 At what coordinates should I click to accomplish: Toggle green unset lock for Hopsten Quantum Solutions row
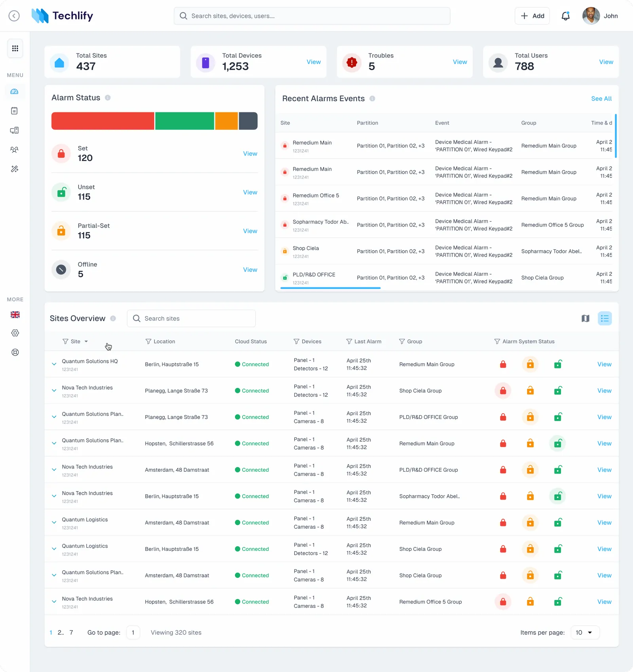[x=558, y=443]
